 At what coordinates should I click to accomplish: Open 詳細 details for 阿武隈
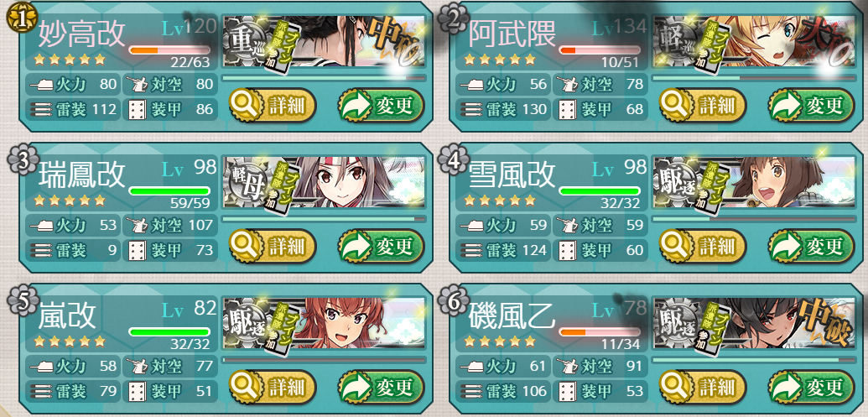click(703, 105)
